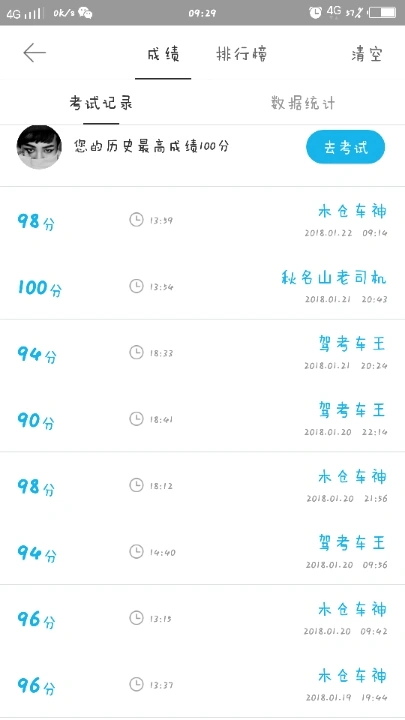This screenshot has width=405, height=720.
Task: Tap the clock icon beside 14:40
Action: click(136, 552)
